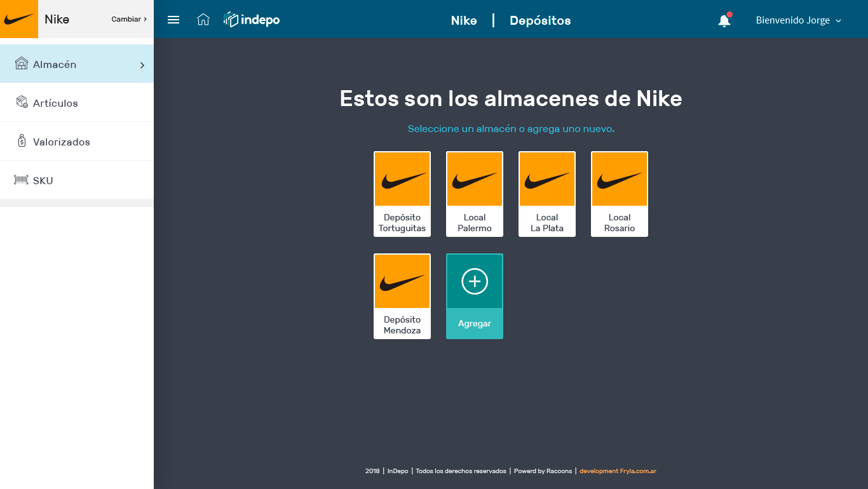Image resolution: width=868 pixels, height=489 pixels.
Task: Click the Agregar button label
Action: coord(475,324)
